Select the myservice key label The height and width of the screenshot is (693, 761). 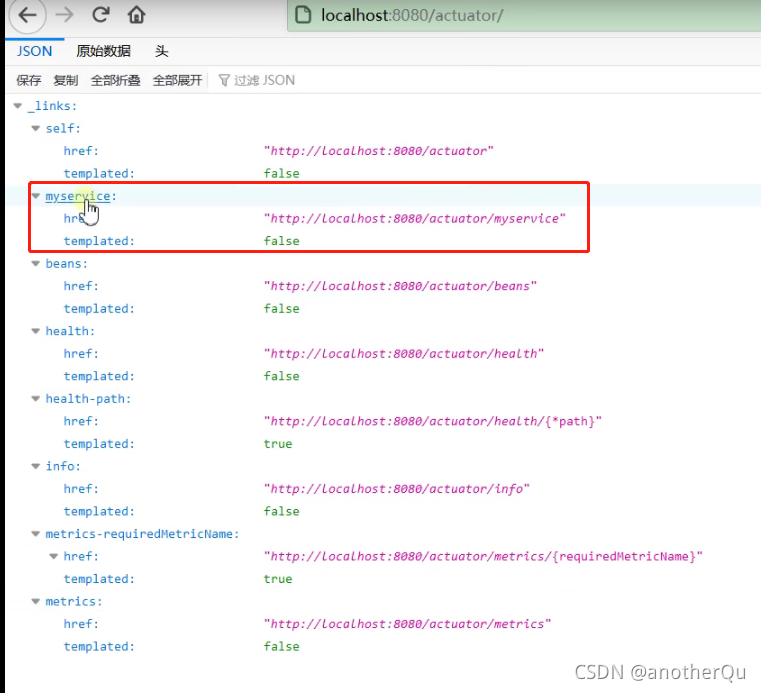[x=81, y=196]
